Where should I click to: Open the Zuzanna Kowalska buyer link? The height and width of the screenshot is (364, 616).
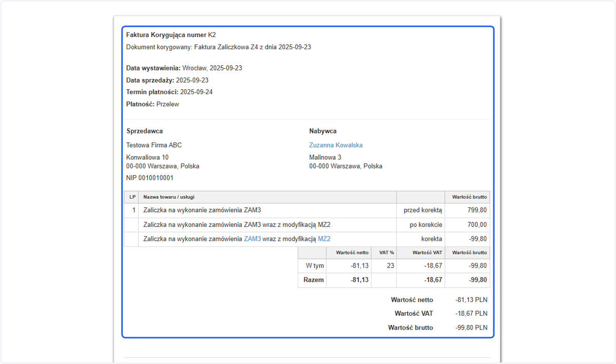336,145
